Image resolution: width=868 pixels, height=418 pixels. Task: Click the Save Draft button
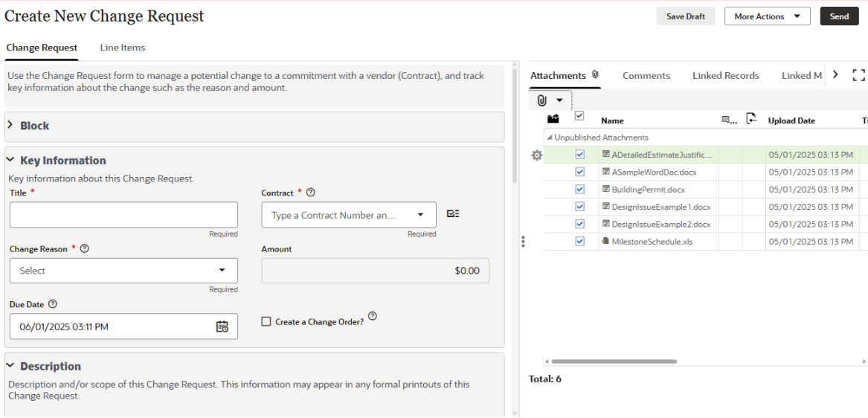685,16
